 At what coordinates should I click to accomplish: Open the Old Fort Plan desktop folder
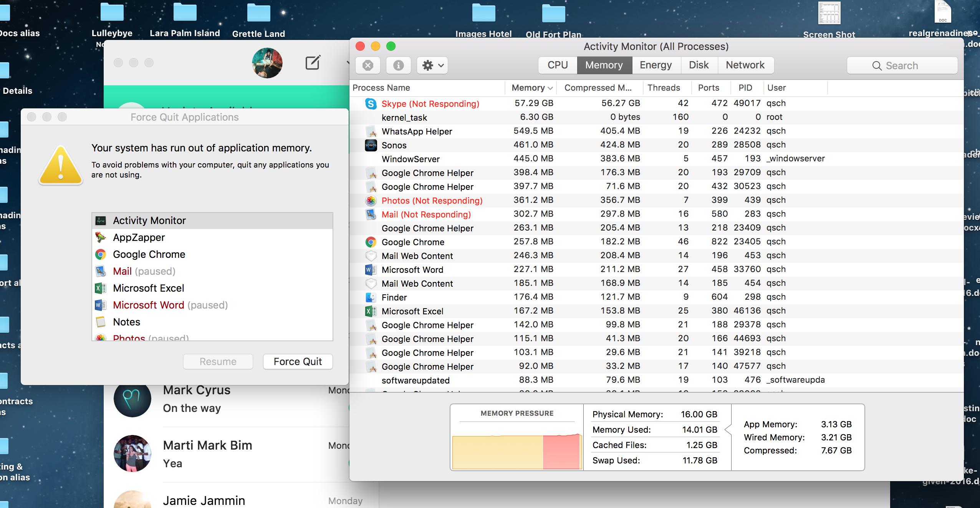[553, 13]
